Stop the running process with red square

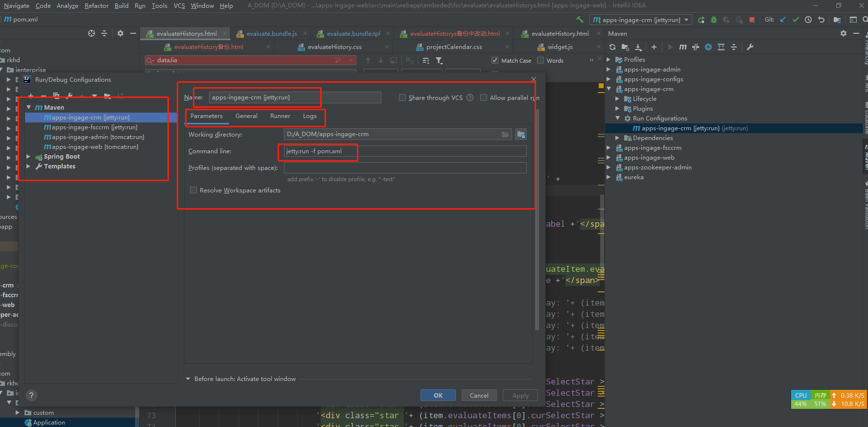click(x=752, y=20)
